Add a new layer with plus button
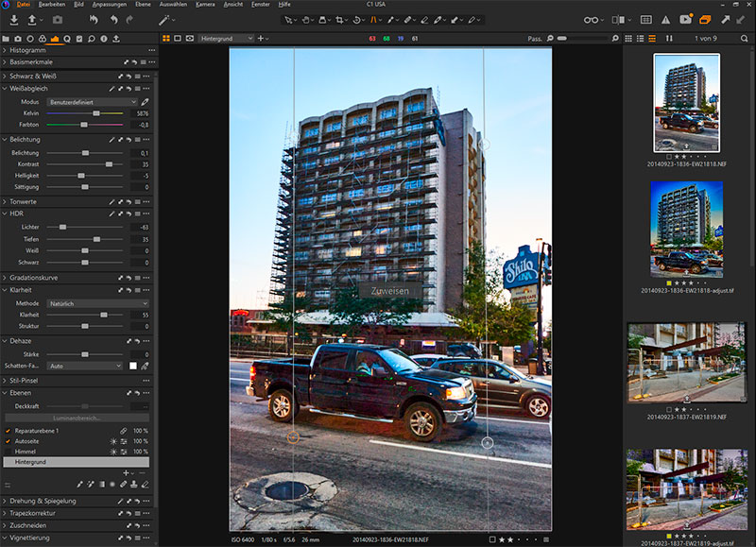 pyautogui.click(x=126, y=473)
